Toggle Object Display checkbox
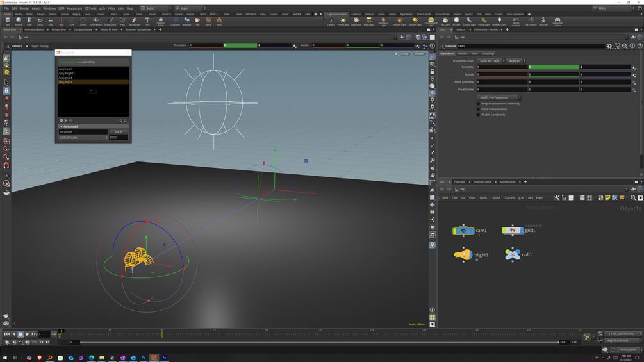The height and width of the screenshot is (362, 644). tap(27, 46)
